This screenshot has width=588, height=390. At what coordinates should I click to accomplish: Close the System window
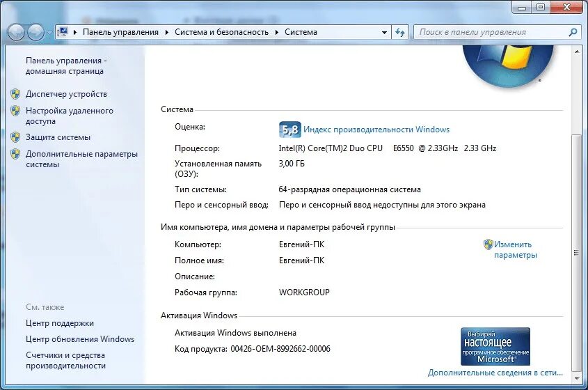point(566,7)
